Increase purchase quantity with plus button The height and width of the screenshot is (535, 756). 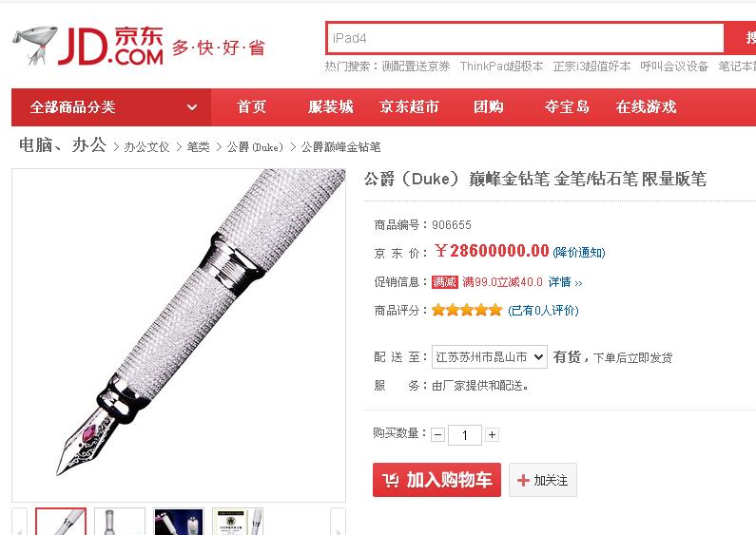492,435
